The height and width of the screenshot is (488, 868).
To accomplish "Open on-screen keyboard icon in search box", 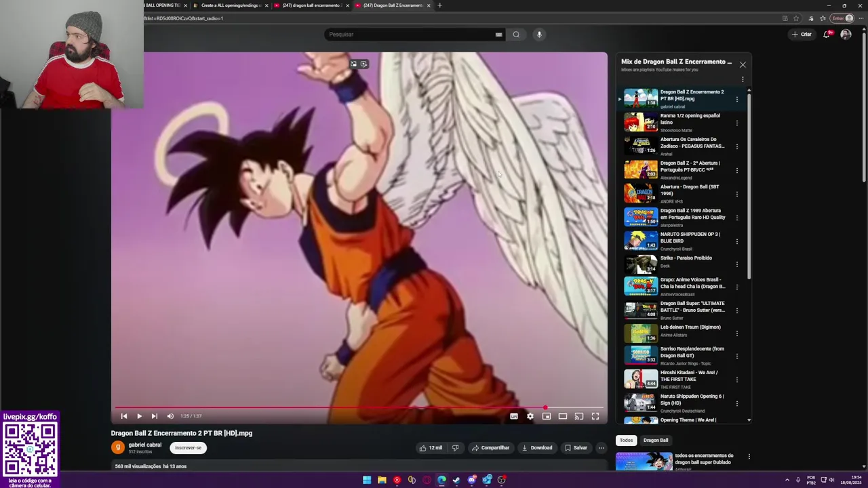I will tap(499, 35).
